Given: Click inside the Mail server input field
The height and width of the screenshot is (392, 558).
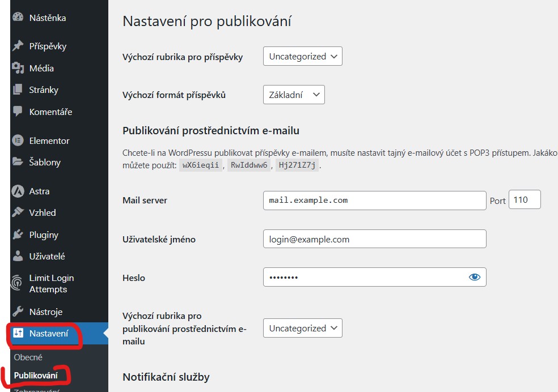Looking at the screenshot, I should point(374,200).
